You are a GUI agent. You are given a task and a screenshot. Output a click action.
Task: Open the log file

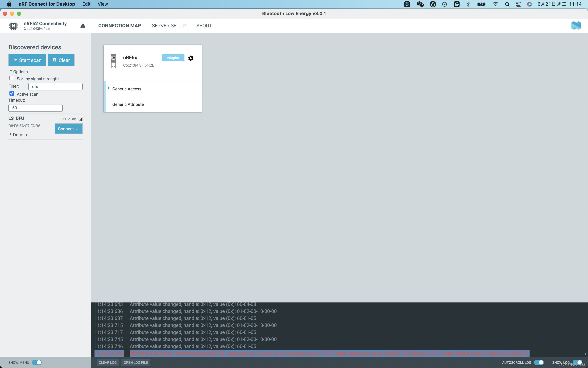tap(136, 362)
